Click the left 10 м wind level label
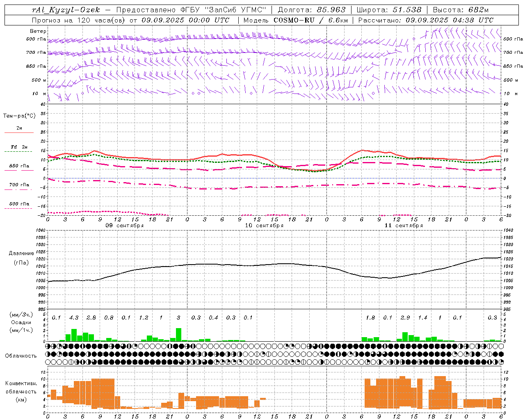The width and height of the screenshot is (525, 420). click(x=39, y=94)
